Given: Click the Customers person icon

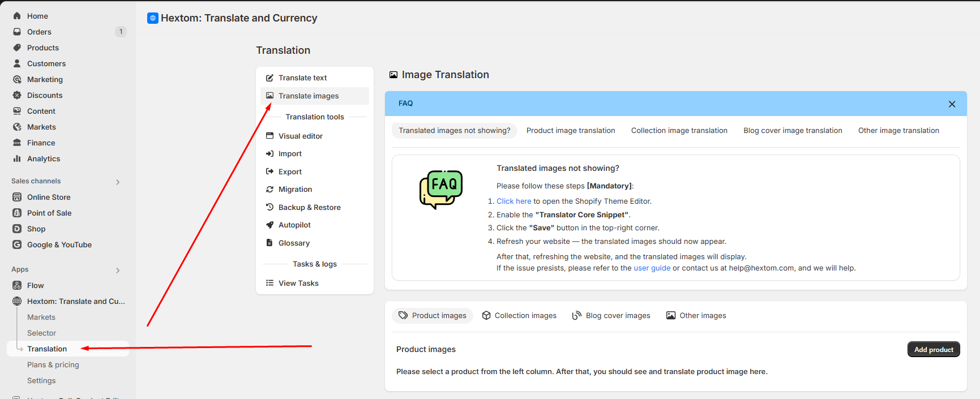Looking at the screenshot, I should coord(17,63).
